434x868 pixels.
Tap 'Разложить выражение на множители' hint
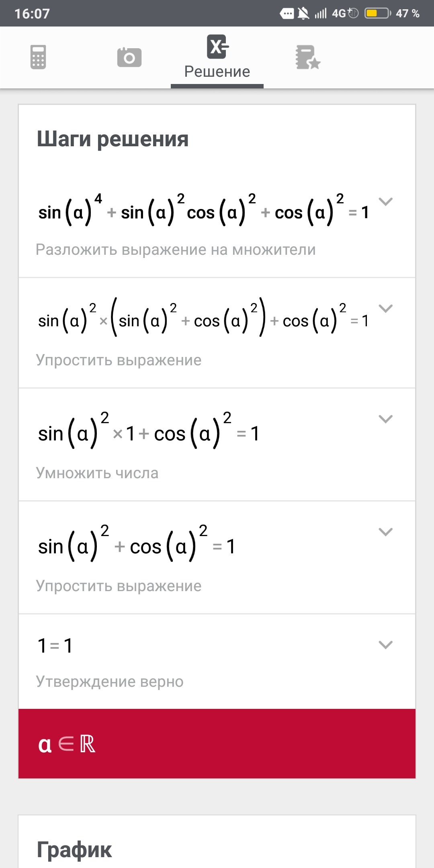coord(176,250)
